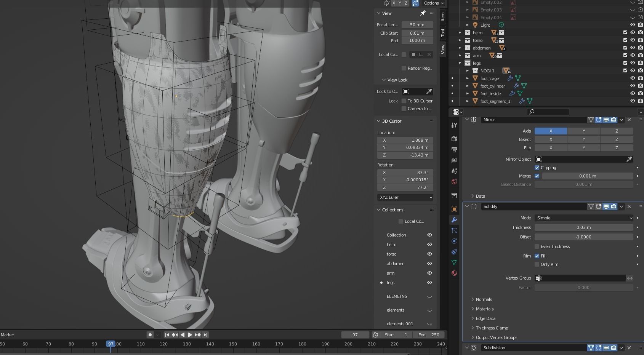Enable the Only Rim checkbox

(537, 264)
